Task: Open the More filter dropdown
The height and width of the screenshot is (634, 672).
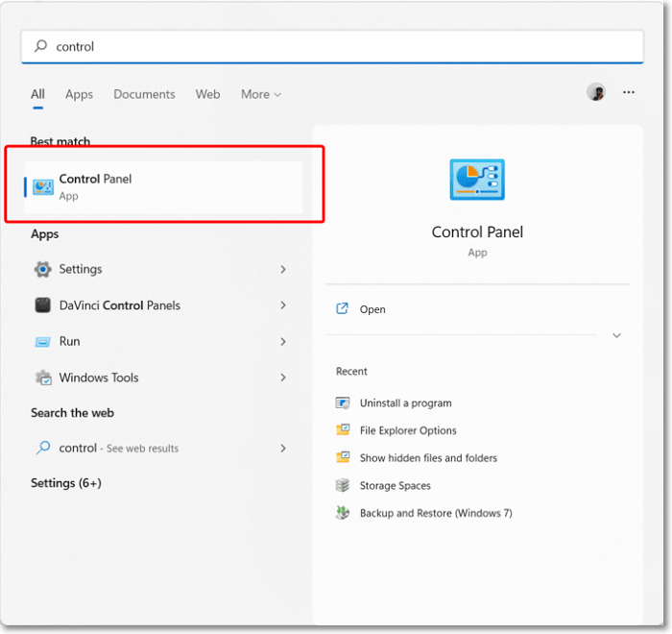Action: click(x=261, y=94)
